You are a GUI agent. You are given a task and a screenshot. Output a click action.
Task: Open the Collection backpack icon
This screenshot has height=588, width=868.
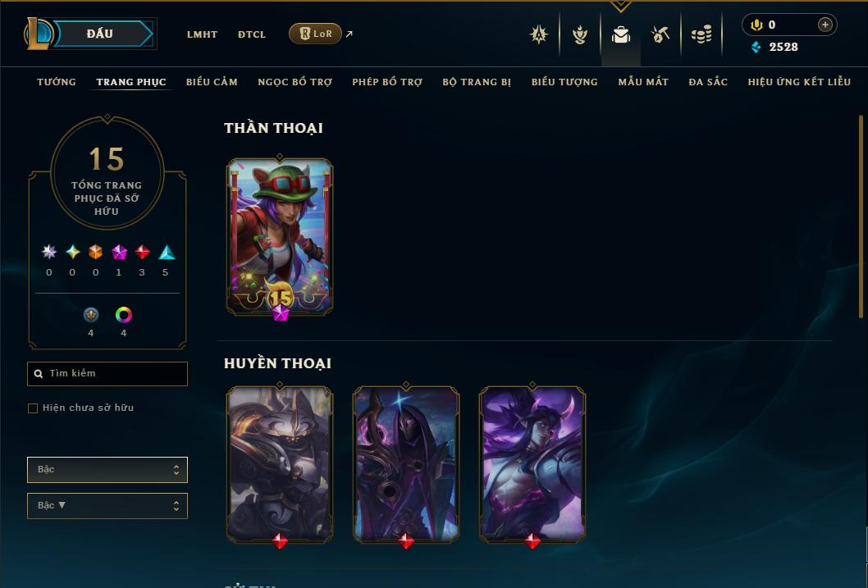[x=620, y=34]
